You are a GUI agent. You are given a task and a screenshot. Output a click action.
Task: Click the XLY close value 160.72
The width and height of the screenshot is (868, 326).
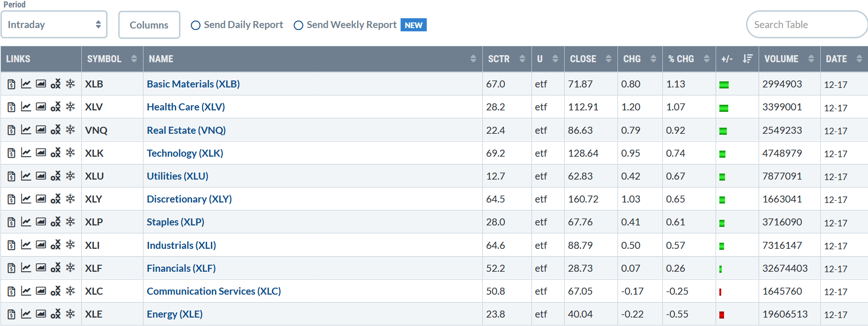[x=583, y=199]
